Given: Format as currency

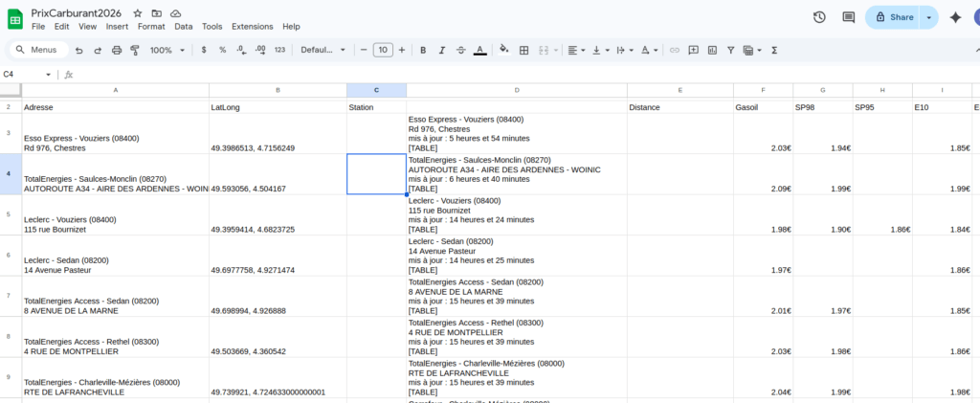Looking at the screenshot, I should coord(204,50).
